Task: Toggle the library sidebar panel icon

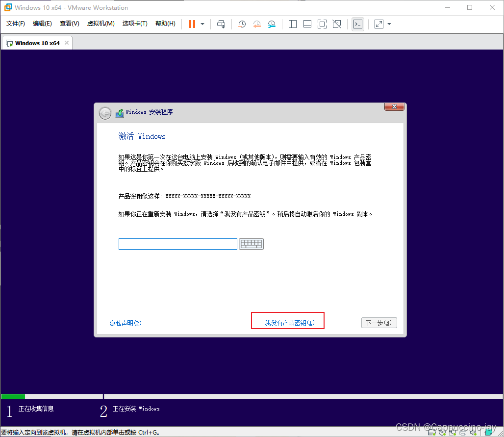Action: pyautogui.click(x=293, y=24)
